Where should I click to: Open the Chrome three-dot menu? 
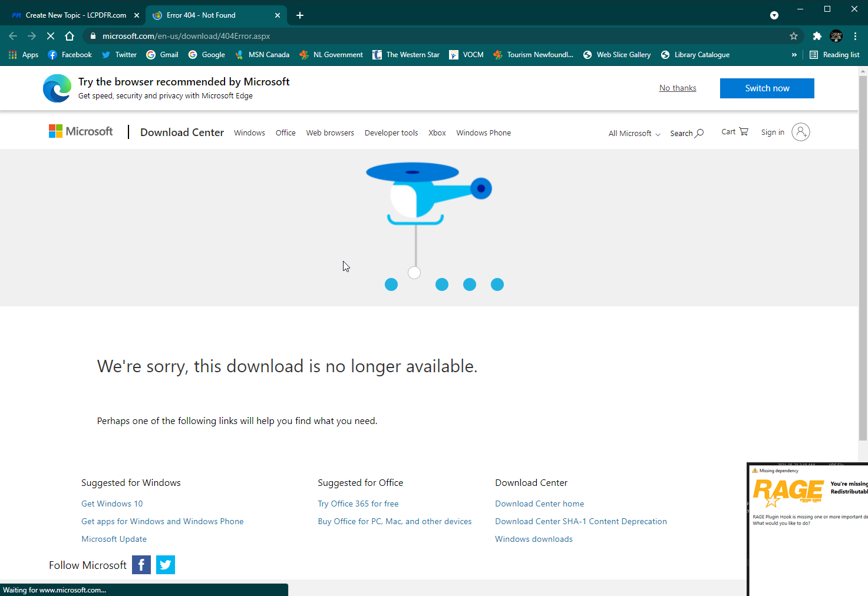click(855, 36)
